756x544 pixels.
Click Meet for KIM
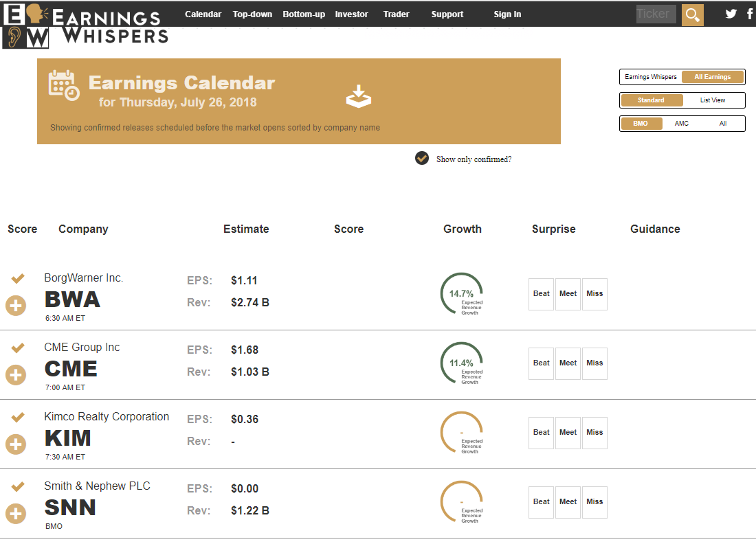point(568,433)
